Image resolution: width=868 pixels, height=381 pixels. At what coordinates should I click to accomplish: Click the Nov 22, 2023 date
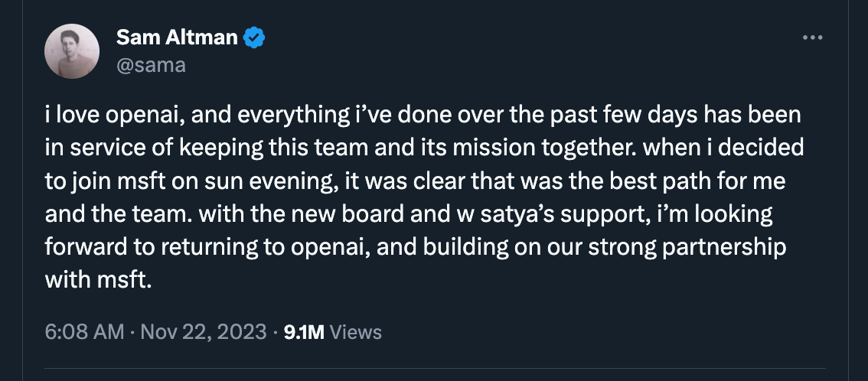pos(204,332)
